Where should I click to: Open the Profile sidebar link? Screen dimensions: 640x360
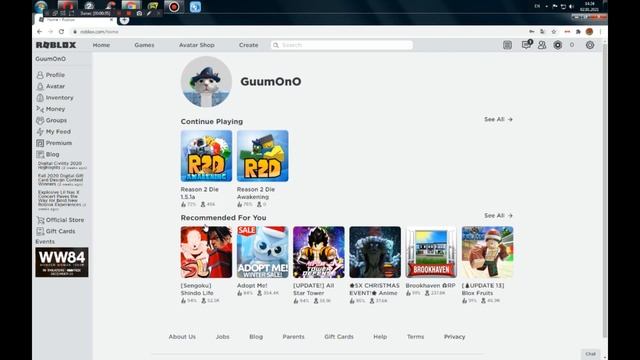tap(51, 75)
